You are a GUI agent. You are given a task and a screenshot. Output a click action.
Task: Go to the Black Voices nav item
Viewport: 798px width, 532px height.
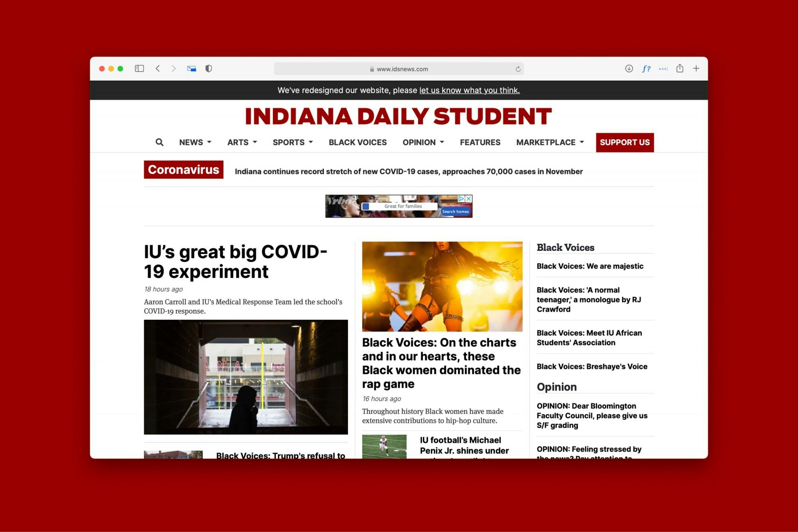point(358,142)
